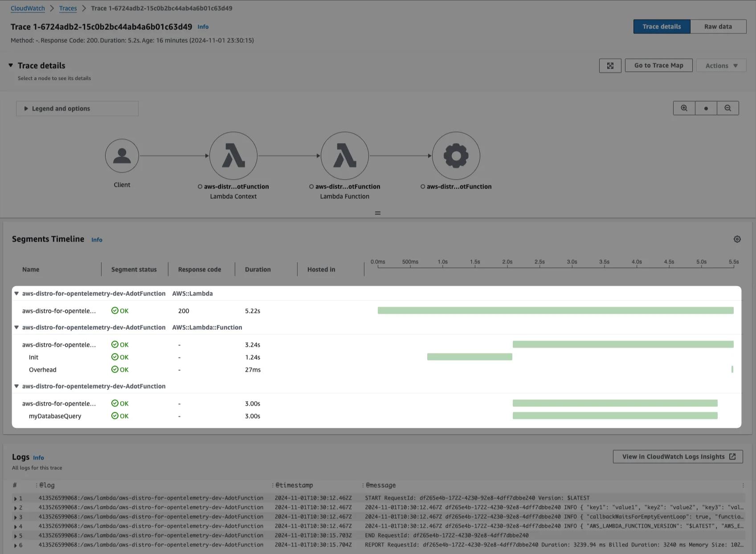Click the Go to Trace Map button

658,66
